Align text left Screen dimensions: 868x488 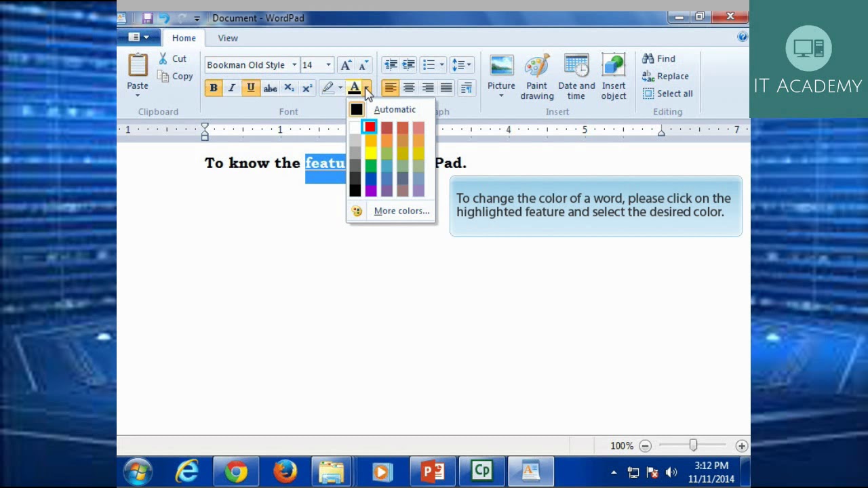pyautogui.click(x=390, y=88)
